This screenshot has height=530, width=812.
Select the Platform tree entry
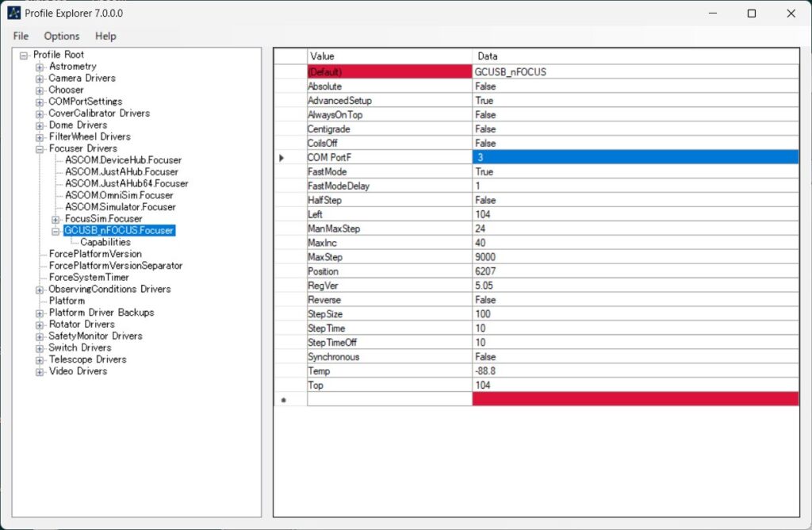coord(67,301)
